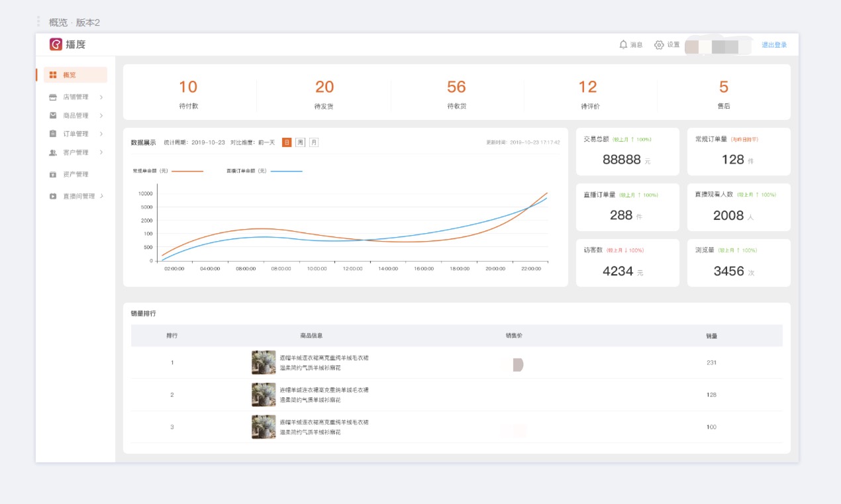The image size is (841, 504).
Task: Click the rank 1 product thumbnail
Action: pyautogui.click(x=264, y=362)
